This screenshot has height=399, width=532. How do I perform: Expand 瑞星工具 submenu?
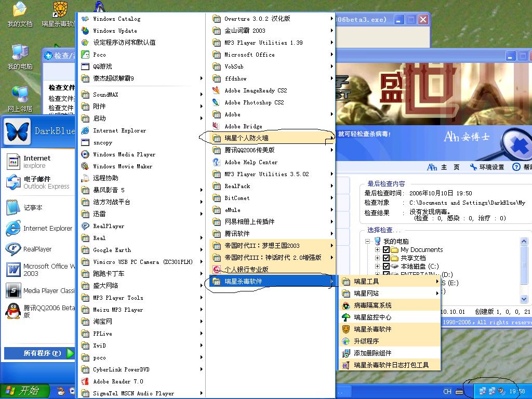tap(390, 282)
